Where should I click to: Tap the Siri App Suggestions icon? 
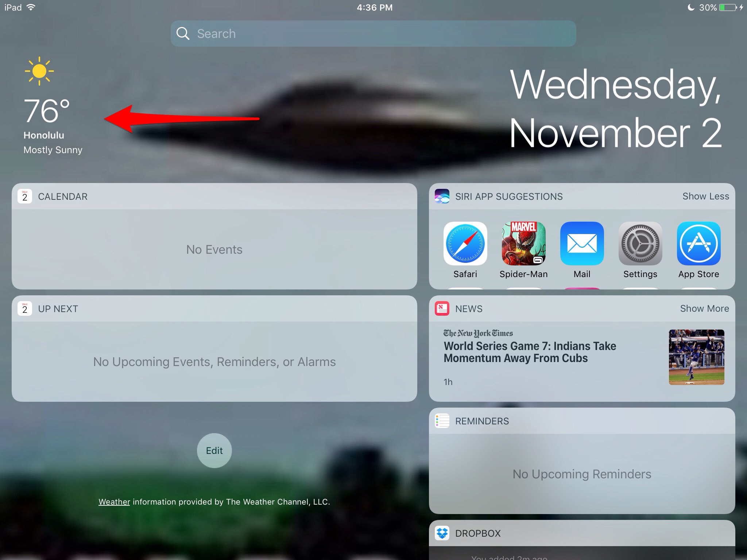(442, 196)
